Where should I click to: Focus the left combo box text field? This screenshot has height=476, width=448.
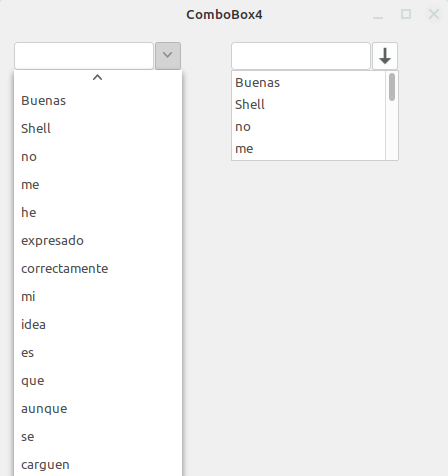tap(84, 56)
